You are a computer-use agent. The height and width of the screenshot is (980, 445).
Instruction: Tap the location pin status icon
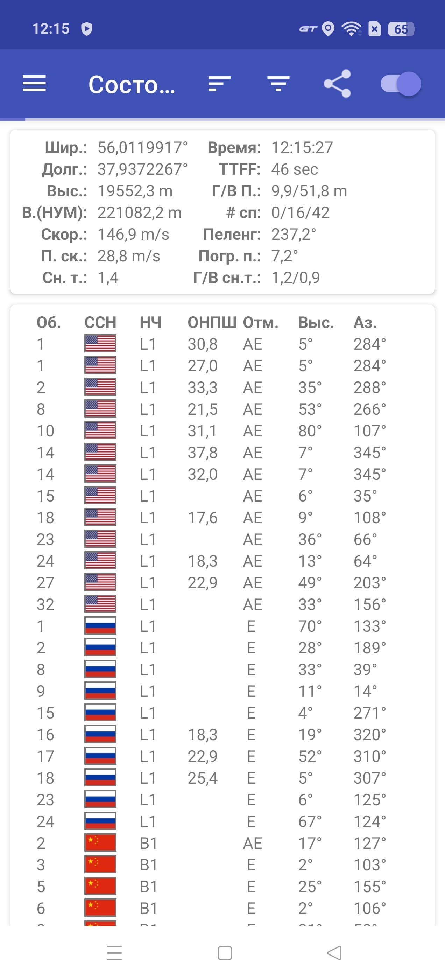pyautogui.click(x=328, y=29)
